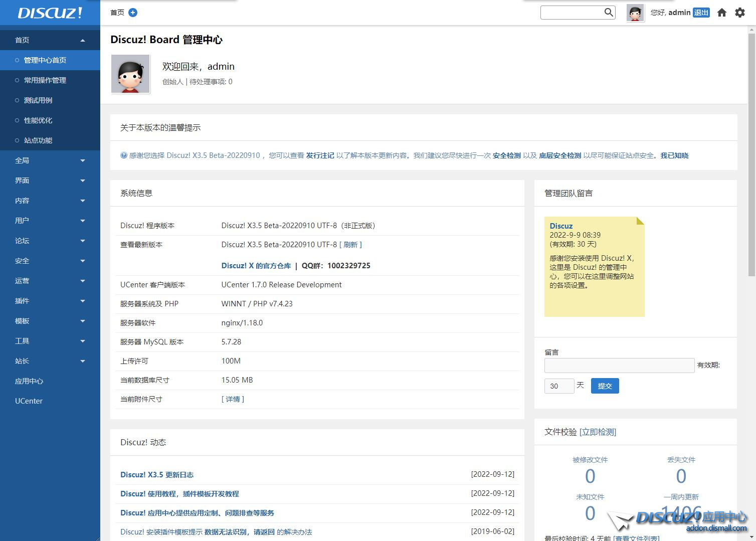Expand the 全局 sidebar menu
The width and height of the screenshot is (756, 541).
(50, 160)
